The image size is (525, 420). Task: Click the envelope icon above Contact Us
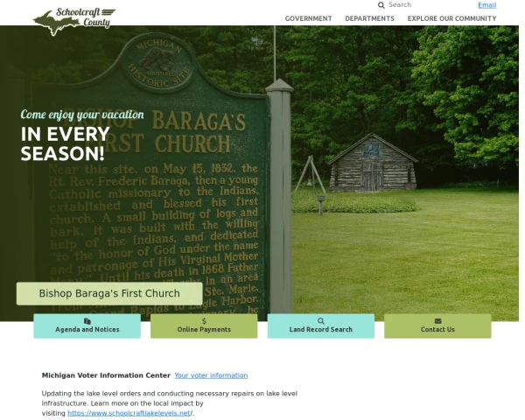coord(437,321)
